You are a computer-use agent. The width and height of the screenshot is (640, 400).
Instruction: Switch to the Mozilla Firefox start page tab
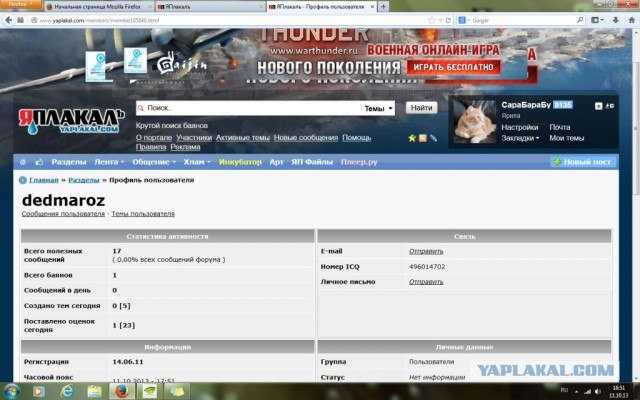(97, 7)
